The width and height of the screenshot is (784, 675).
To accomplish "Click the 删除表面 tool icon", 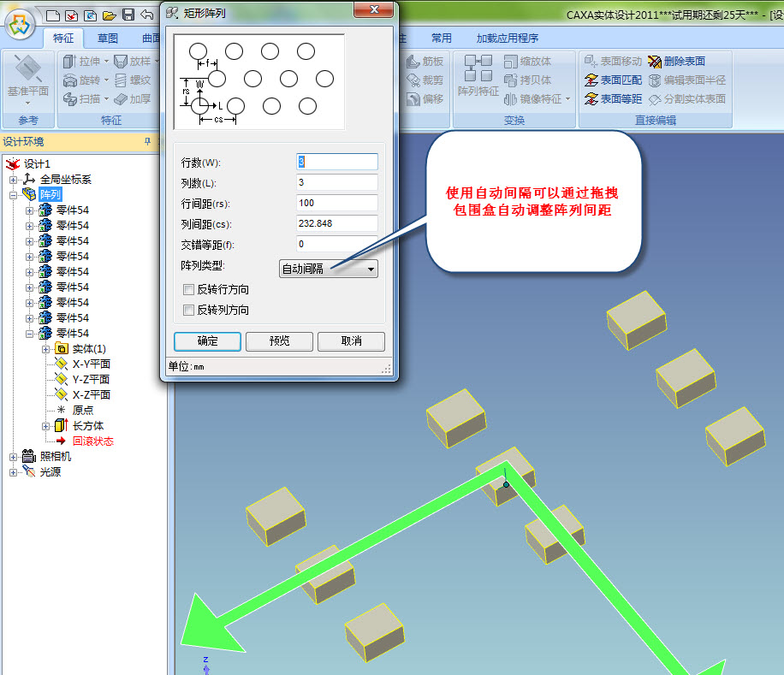I will point(656,62).
